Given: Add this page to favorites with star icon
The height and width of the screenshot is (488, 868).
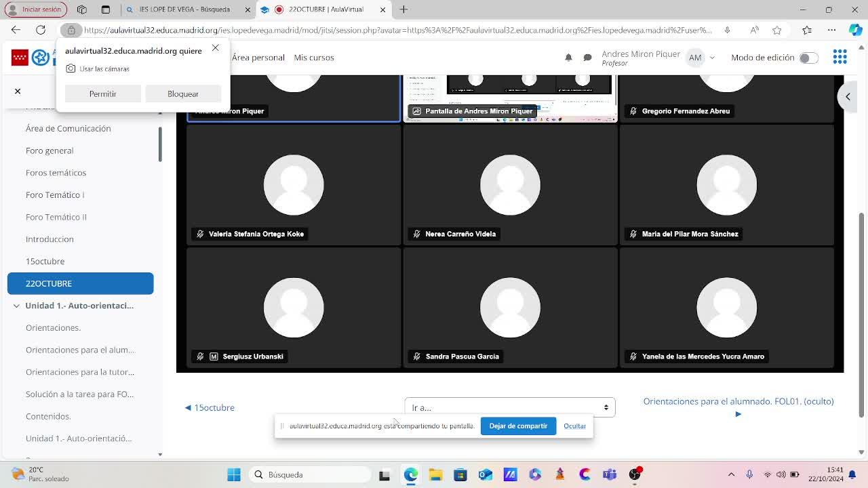Looking at the screenshot, I should click(x=777, y=30).
